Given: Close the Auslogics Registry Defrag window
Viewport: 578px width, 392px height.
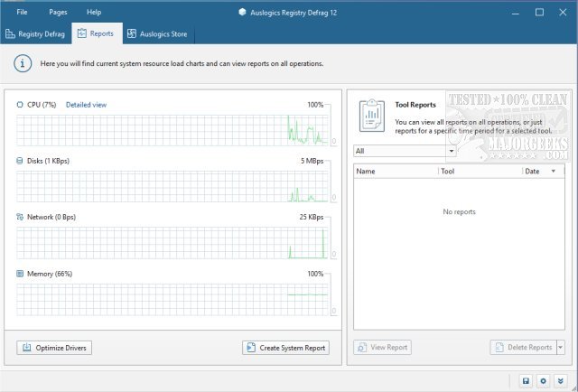Looking at the screenshot, I should [563, 13].
